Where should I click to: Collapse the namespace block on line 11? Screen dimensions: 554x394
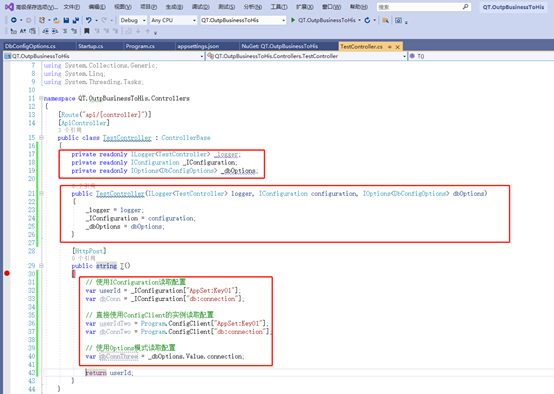[41, 98]
